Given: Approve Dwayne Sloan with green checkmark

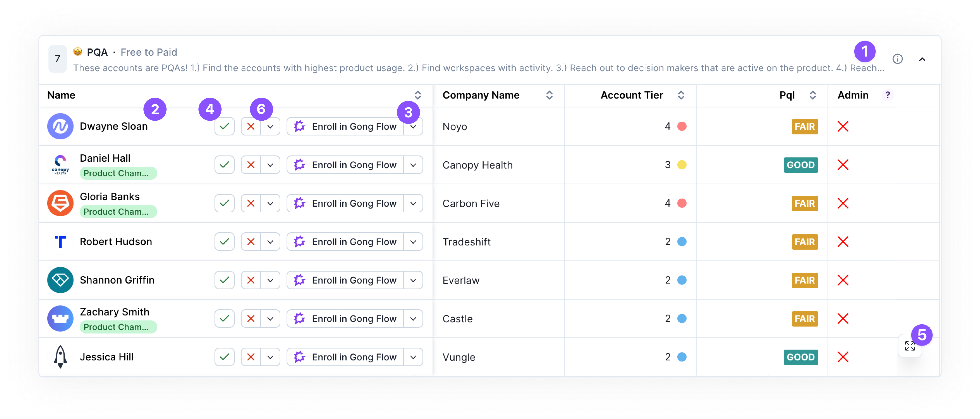Looking at the screenshot, I should click(224, 126).
